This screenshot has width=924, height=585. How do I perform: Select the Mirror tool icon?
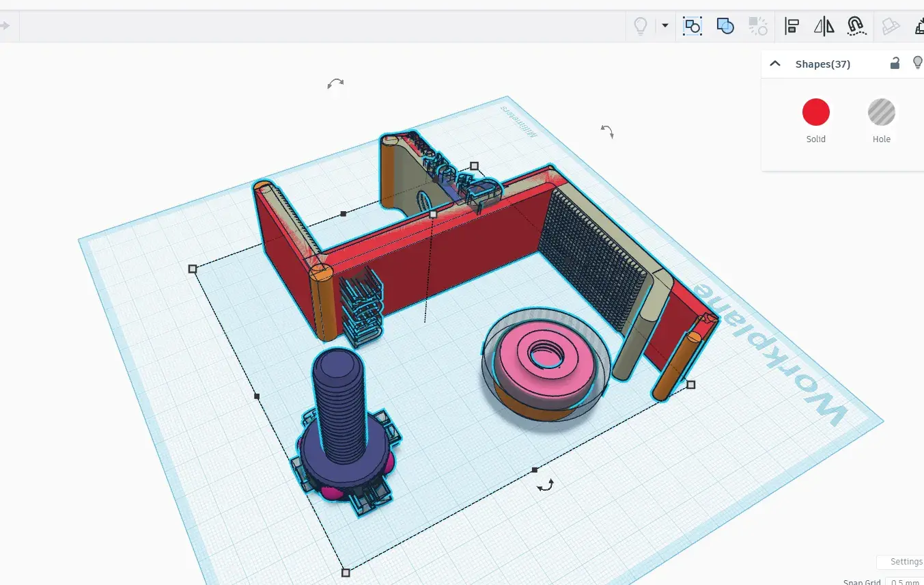[824, 27]
